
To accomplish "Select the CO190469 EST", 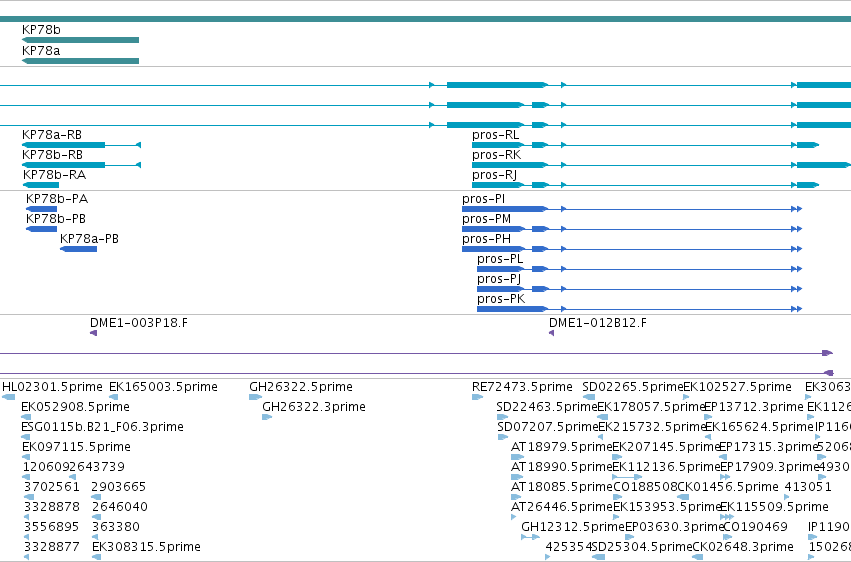I will (x=729, y=538).
